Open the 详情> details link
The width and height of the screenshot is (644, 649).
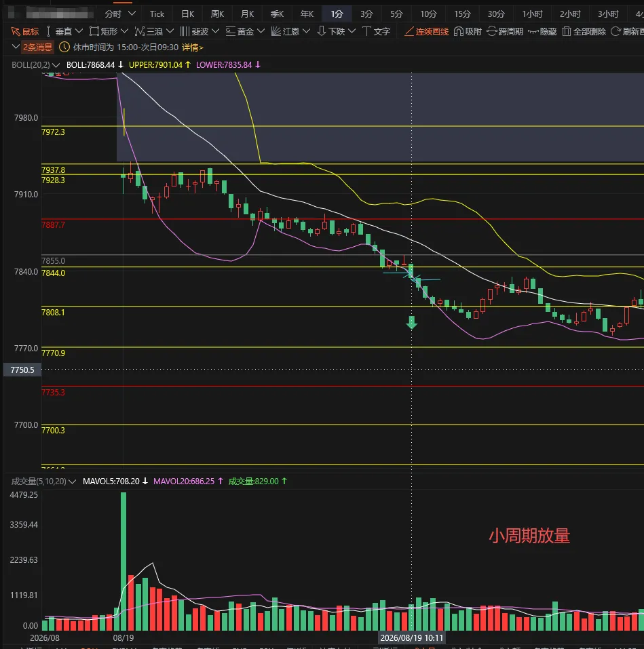point(193,47)
